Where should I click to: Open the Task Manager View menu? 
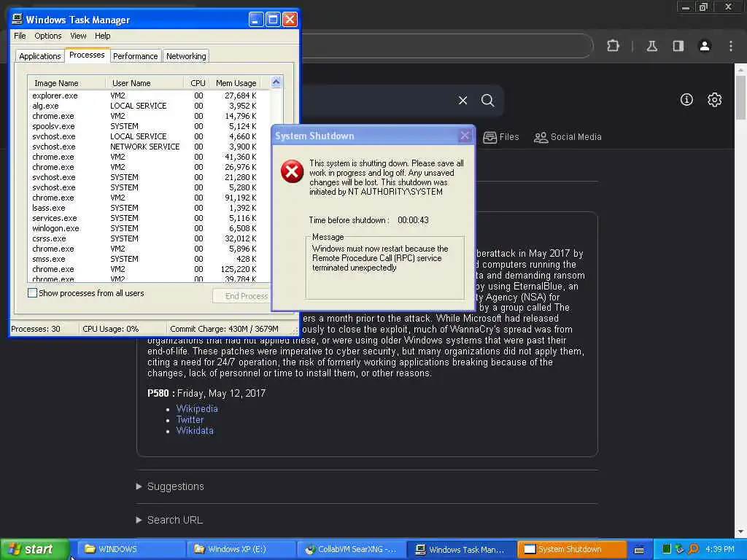[x=78, y=36]
